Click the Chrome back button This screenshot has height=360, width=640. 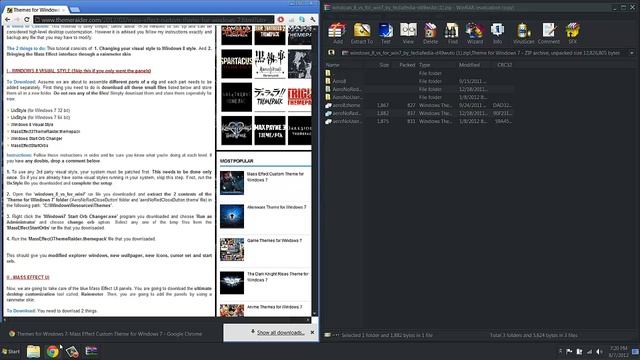click(8, 20)
